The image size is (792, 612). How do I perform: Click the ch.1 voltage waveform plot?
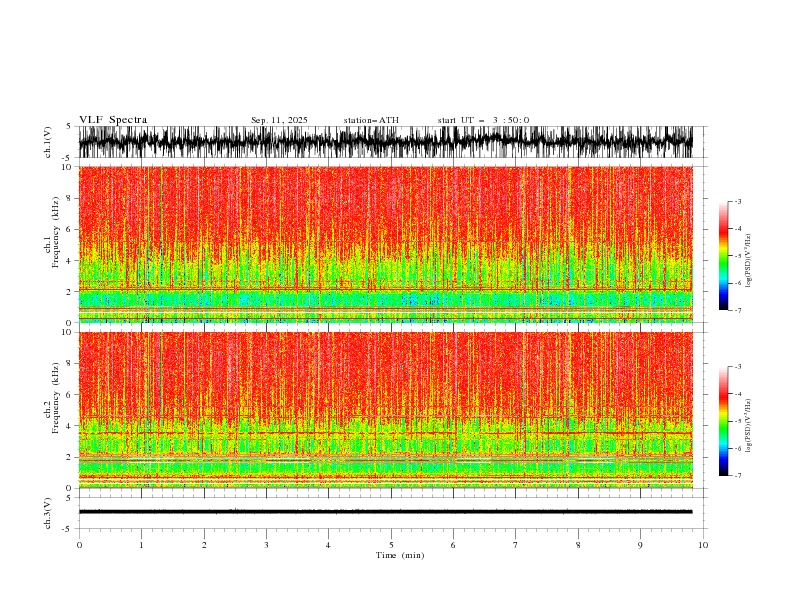386,142
